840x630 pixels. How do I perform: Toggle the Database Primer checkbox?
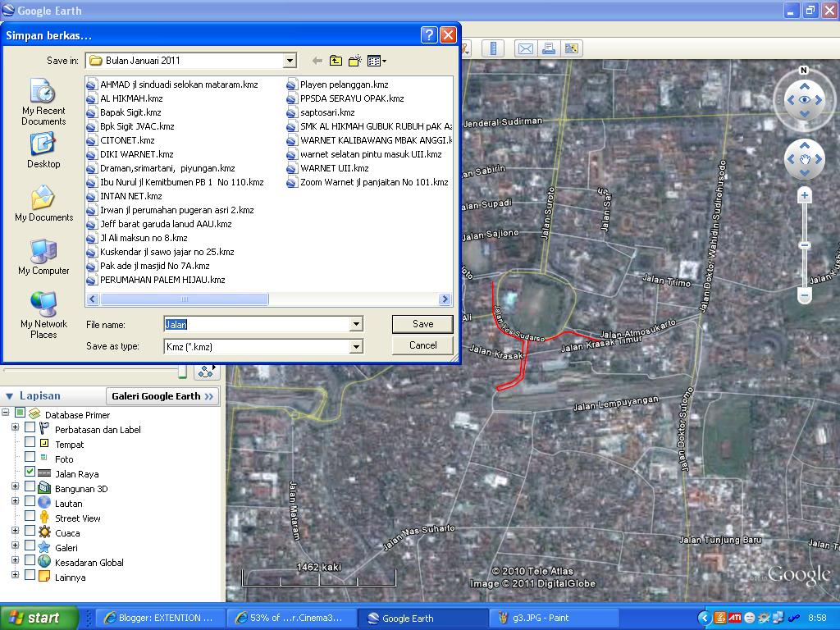tap(21, 413)
